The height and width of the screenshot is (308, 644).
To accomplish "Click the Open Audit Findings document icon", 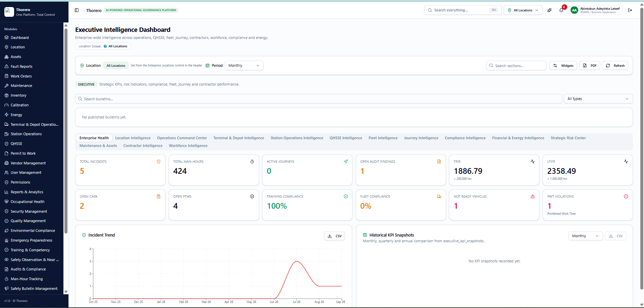I will 439,161.
